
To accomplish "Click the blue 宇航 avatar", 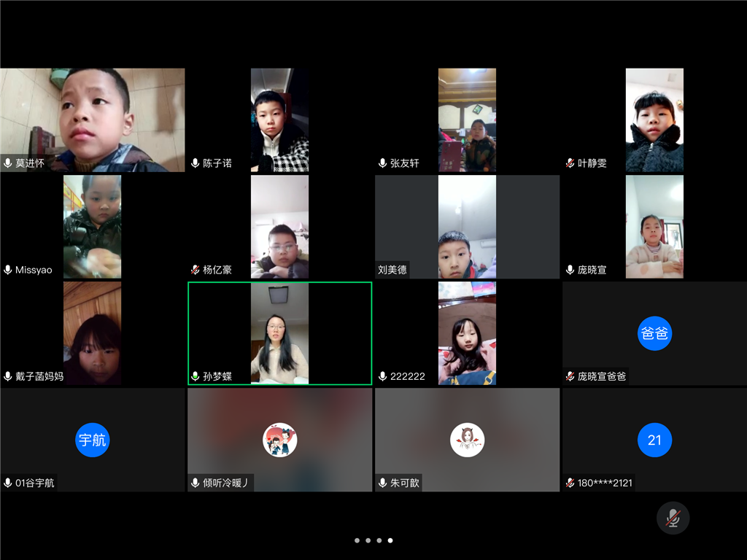I will pyautogui.click(x=93, y=440).
